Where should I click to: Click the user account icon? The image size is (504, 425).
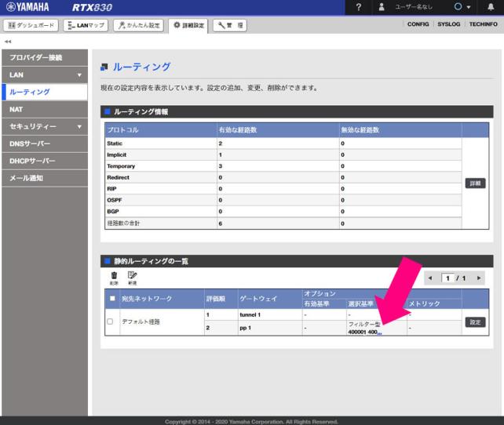point(382,7)
